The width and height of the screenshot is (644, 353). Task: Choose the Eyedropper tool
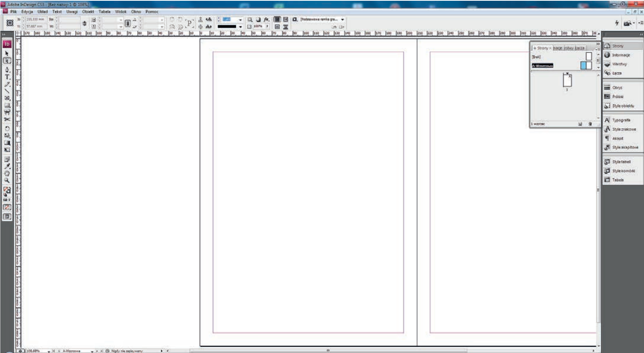pos(7,166)
